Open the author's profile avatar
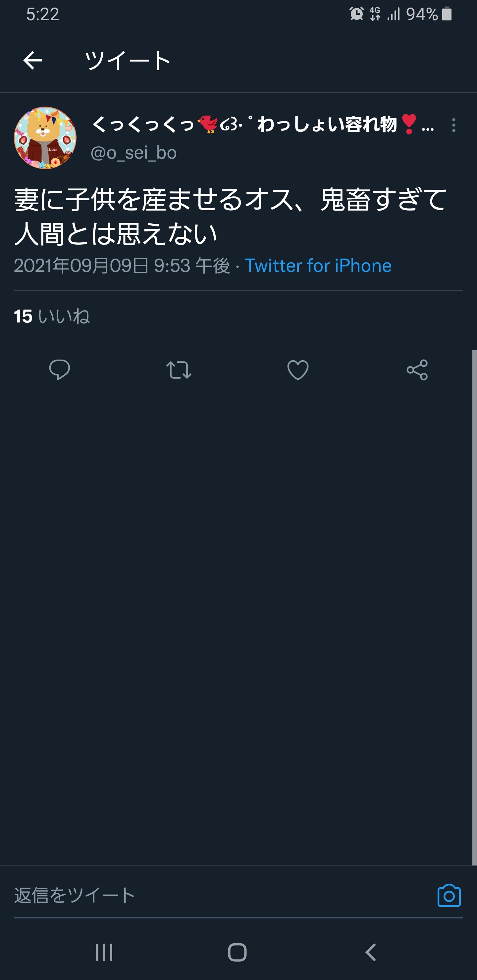 click(45, 138)
